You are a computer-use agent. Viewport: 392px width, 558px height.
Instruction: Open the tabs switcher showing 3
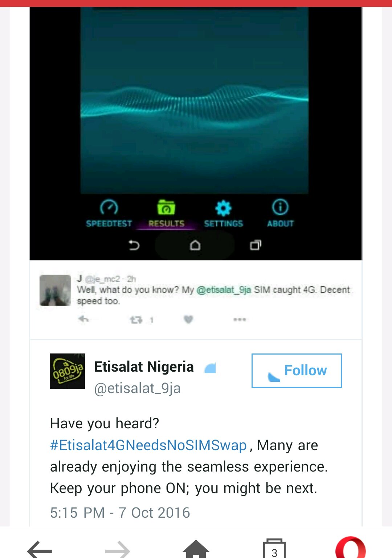coord(274,549)
